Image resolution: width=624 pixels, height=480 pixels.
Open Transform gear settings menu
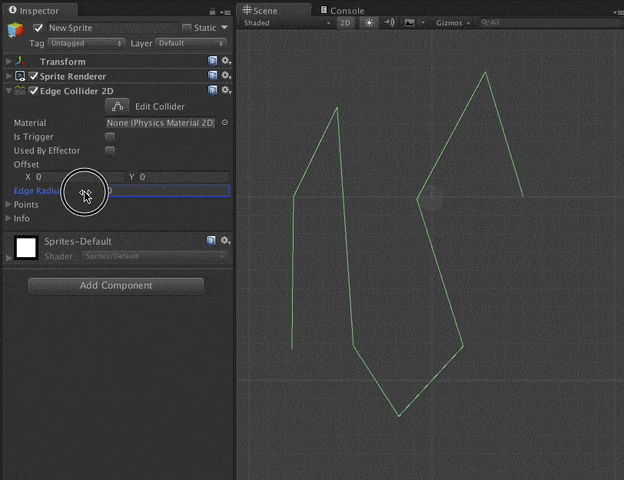pyautogui.click(x=226, y=60)
